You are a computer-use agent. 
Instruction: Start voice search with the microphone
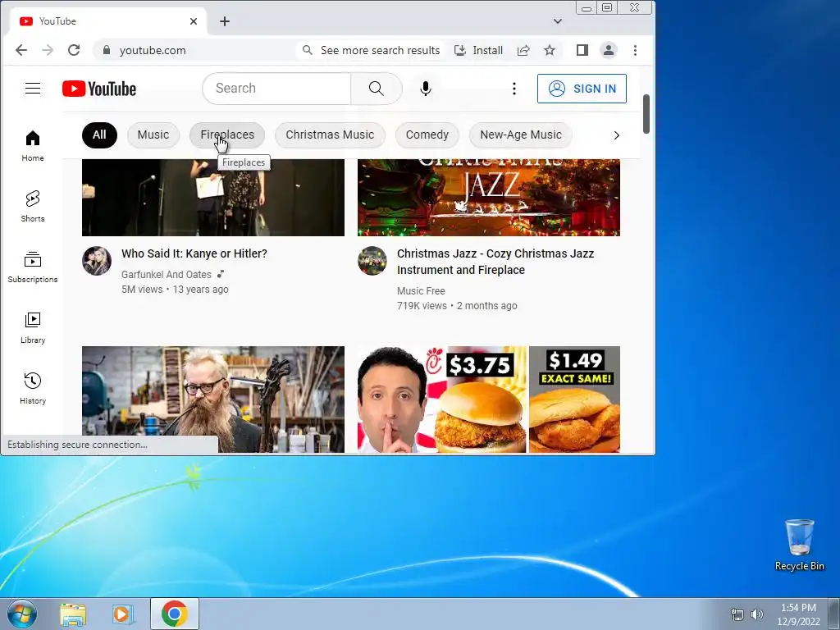(x=426, y=89)
